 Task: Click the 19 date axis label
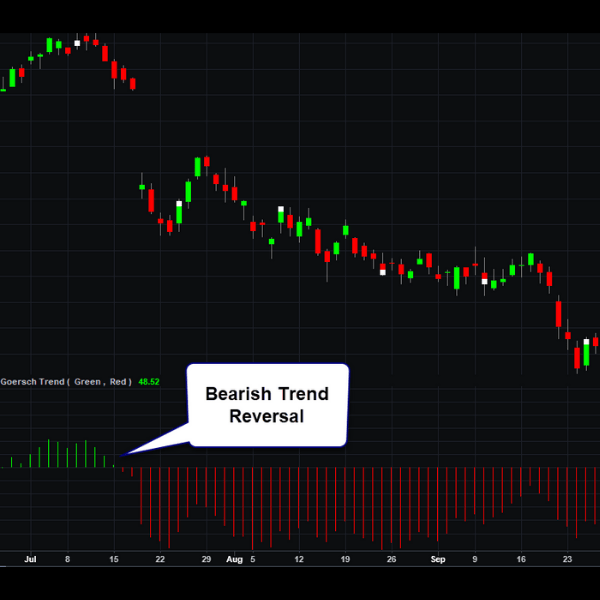click(x=345, y=559)
